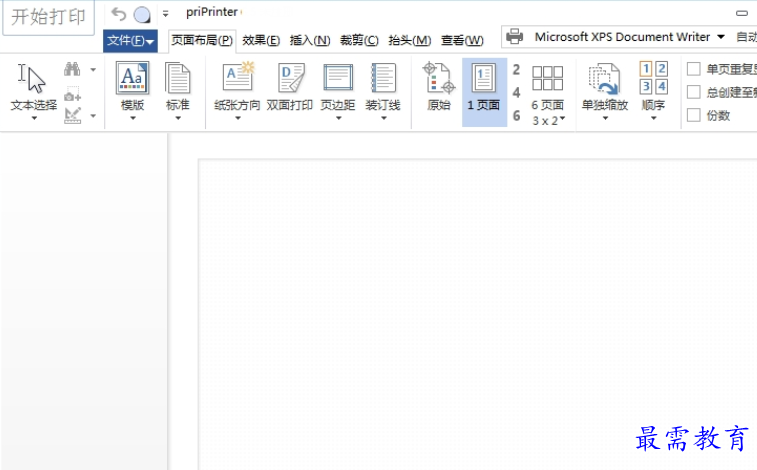The width and height of the screenshot is (757, 470).
Task: Select the 文本选择 text selection tool
Action: (x=33, y=87)
